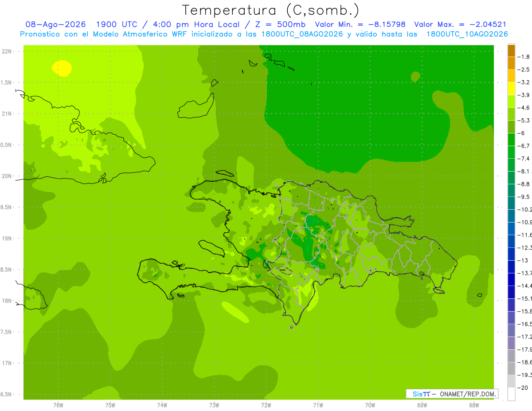Screen dimensions: 532x411
Task: Pick the blue swatch between -11.6 and -12.3
Action: point(512,241)
